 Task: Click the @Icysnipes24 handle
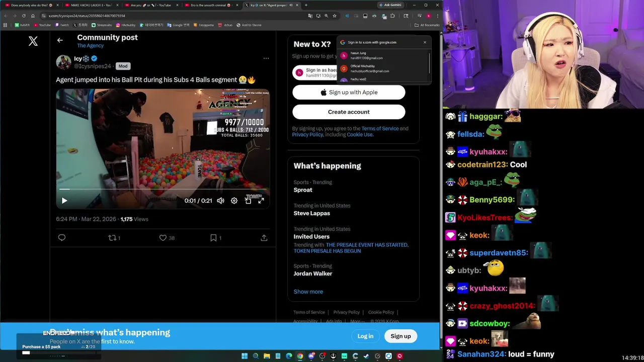93,66
